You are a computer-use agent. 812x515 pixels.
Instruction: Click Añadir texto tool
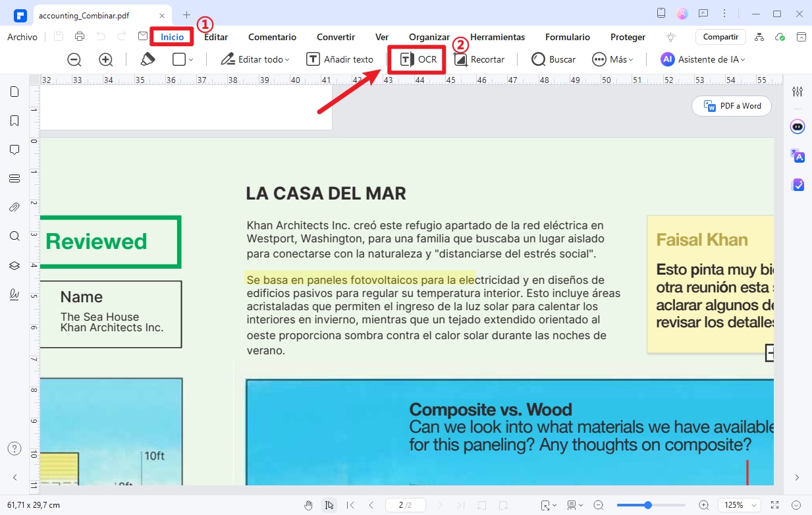[x=340, y=59]
